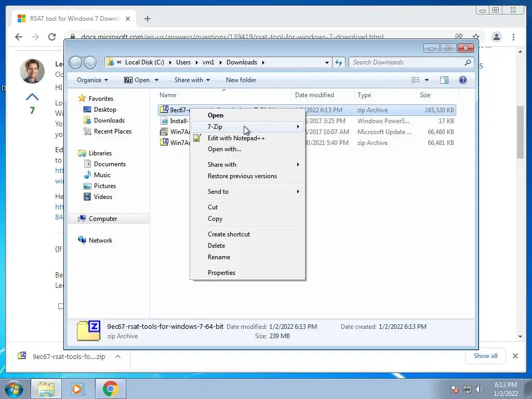Screen dimensions: 532x399
Task: Expand the Open button dropdown arrow
Action: click(x=156, y=80)
